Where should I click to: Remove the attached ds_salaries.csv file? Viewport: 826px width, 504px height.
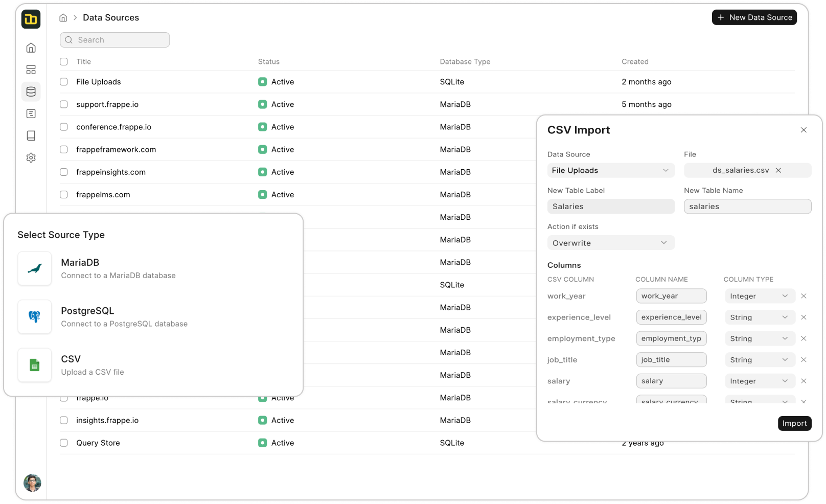click(x=778, y=170)
